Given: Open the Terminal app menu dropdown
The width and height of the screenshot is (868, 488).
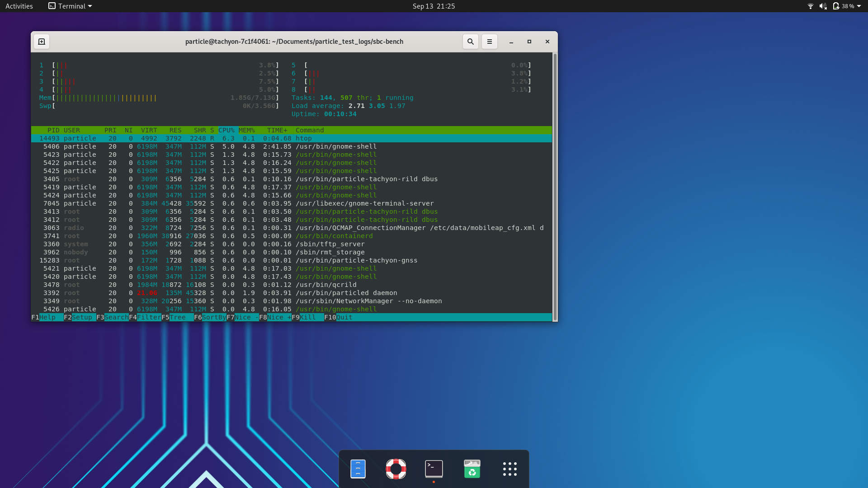Looking at the screenshot, I should 70,6.
